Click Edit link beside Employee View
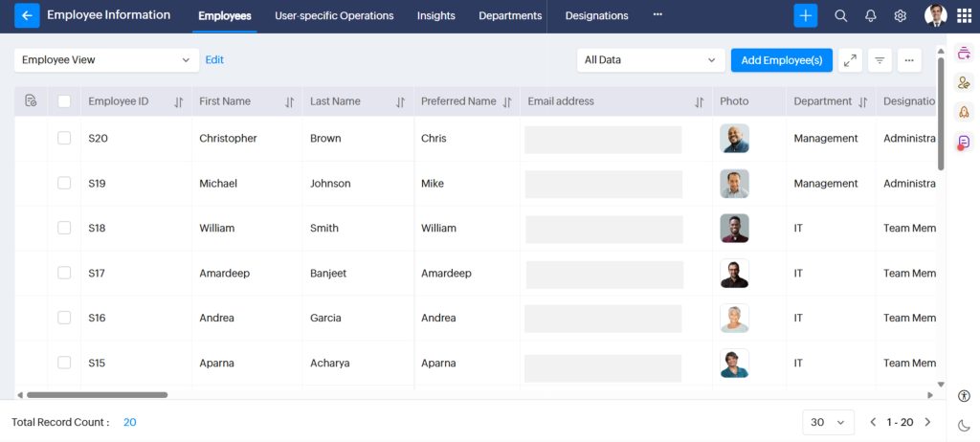Image resolution: width=980 pixels, height=442 pixels. (214, 60)
